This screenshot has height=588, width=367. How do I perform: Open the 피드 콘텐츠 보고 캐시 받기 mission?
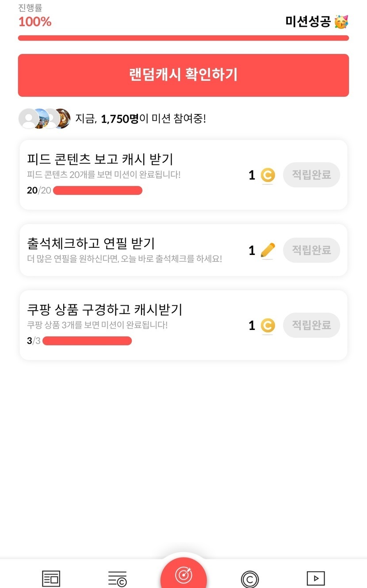pos(100,159)
